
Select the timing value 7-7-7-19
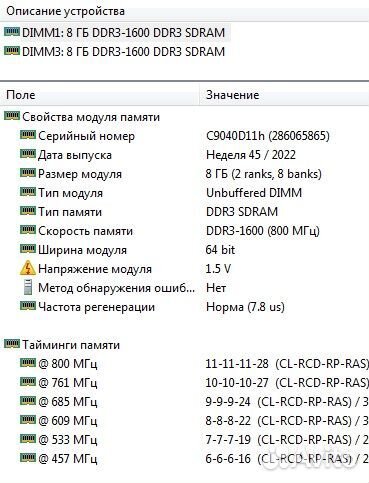228,440
